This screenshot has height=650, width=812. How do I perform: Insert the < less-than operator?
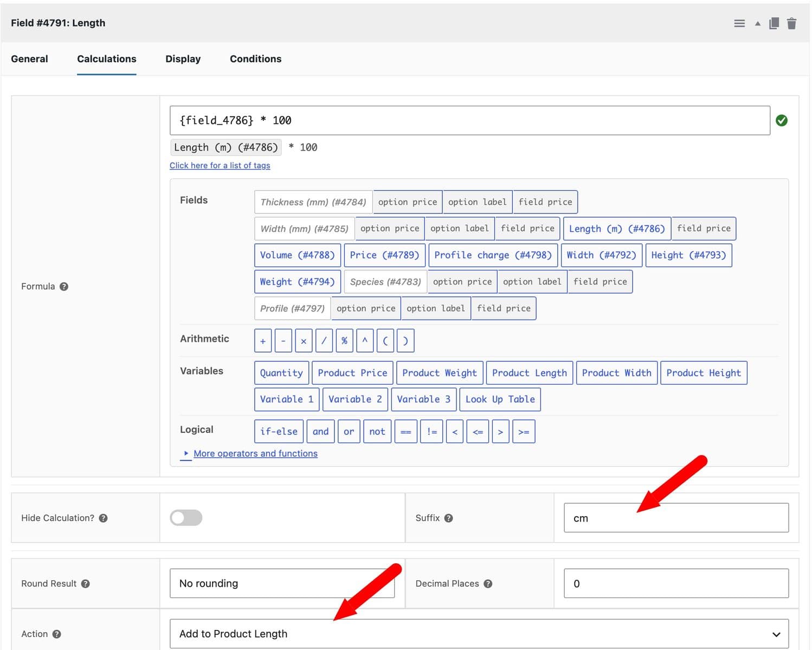point(455,432)
